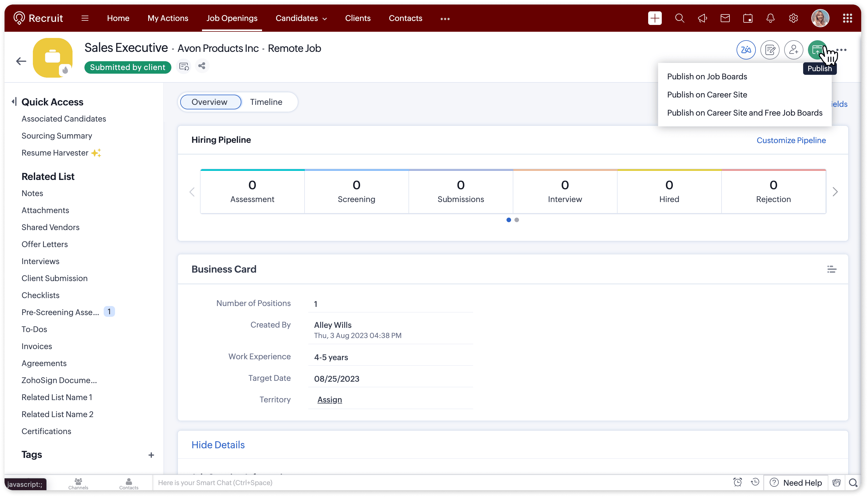The image size is (868, 497).
Task: Click Customize Pipeline link
Action: 791,141
